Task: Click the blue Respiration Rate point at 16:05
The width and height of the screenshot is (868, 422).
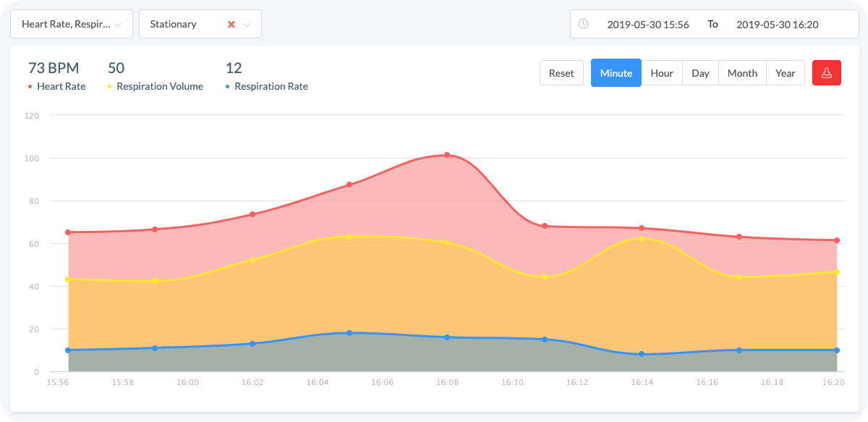Action: point(349,333)
